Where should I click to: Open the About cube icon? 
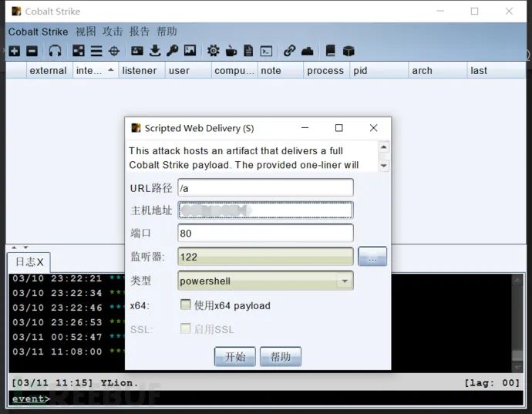click(348, 51)
